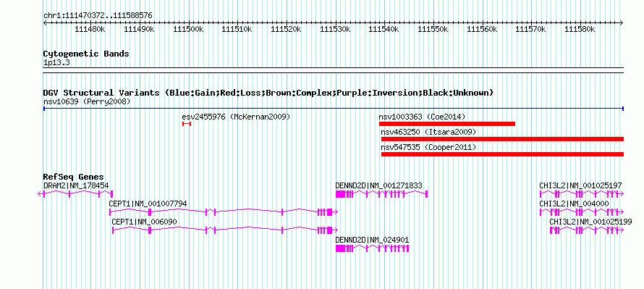
Task: Click the DGV Structural Variants track title
Action: [x=268, y=93]
